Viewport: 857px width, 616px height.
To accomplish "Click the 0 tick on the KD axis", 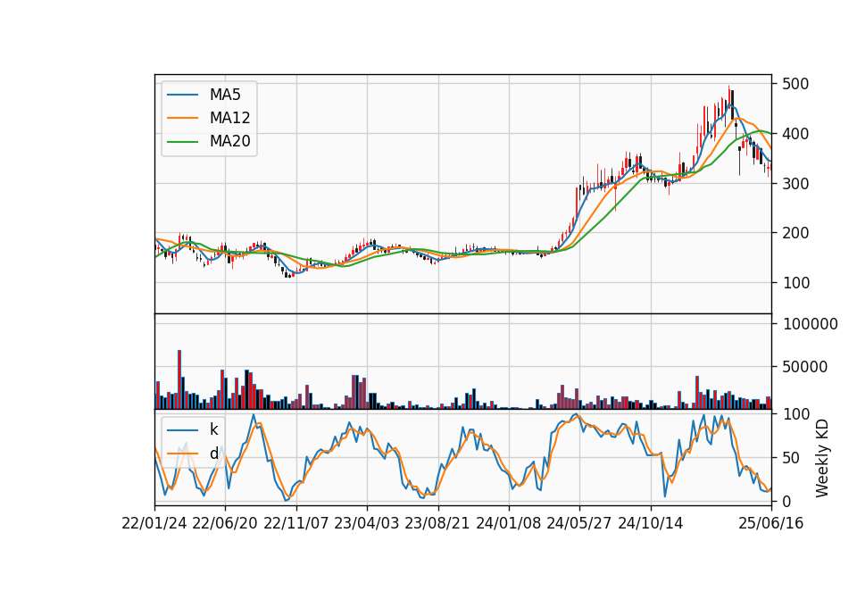I will (x=786, y=501).
